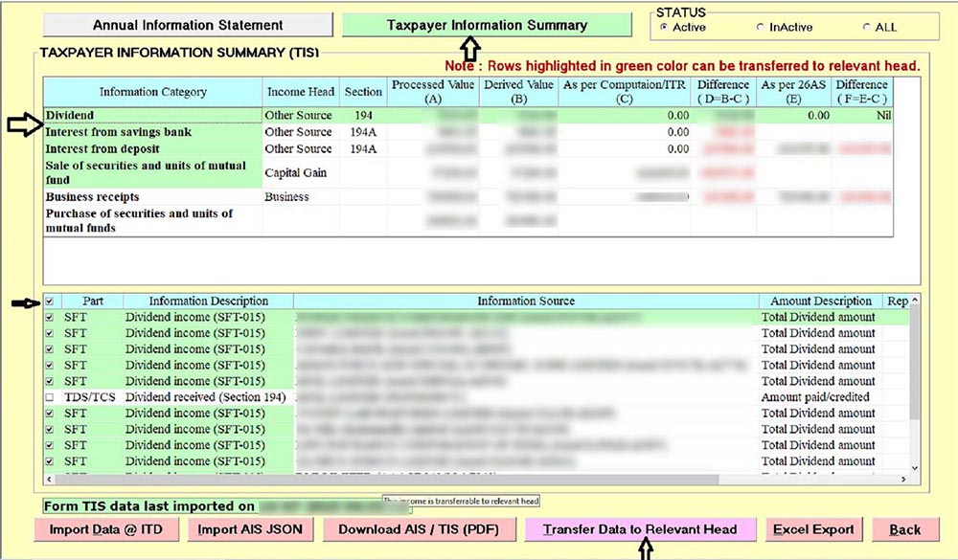Screen dimensions: 958x560
Task: Switch to Annual Information Statement tab
Action: (188, 25)
